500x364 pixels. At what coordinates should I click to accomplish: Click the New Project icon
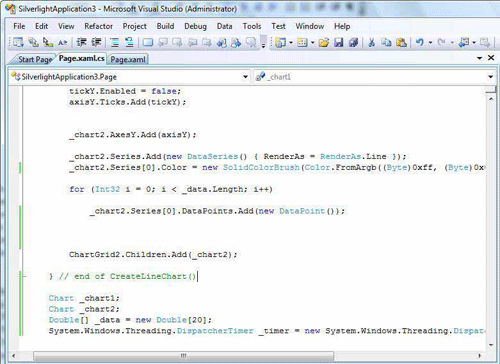(x=281, y=43)
